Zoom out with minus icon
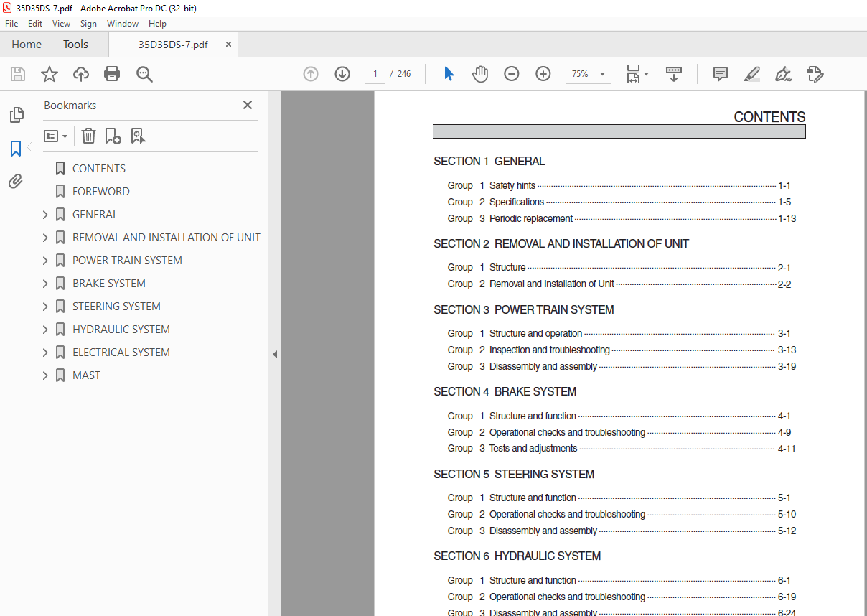 point(512,74)
